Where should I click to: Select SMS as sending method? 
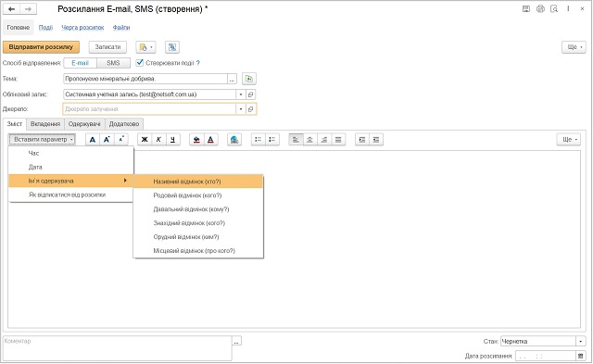tap(113, 63)
